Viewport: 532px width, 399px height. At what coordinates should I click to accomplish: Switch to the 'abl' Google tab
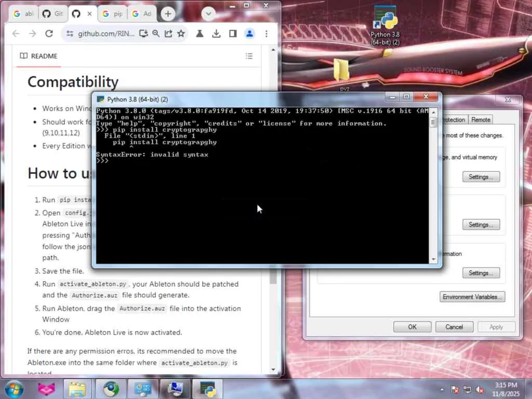[x=23, y=14]
